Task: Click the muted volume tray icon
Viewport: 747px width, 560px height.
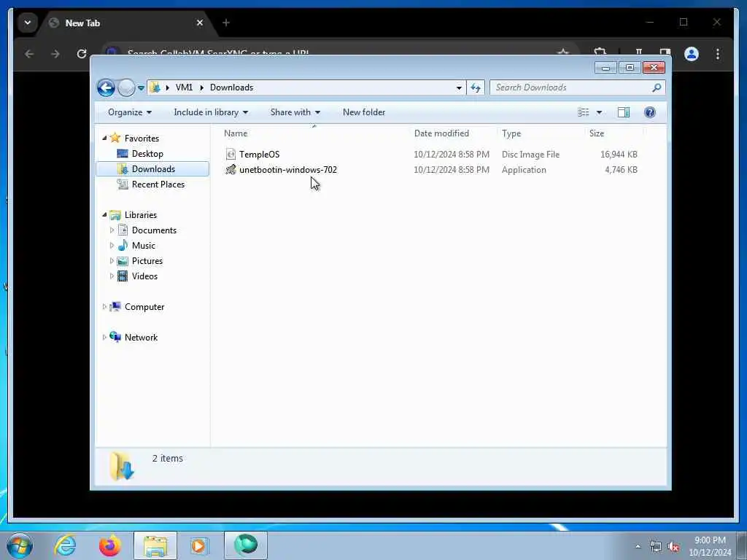Action: [x=673, y=547]
